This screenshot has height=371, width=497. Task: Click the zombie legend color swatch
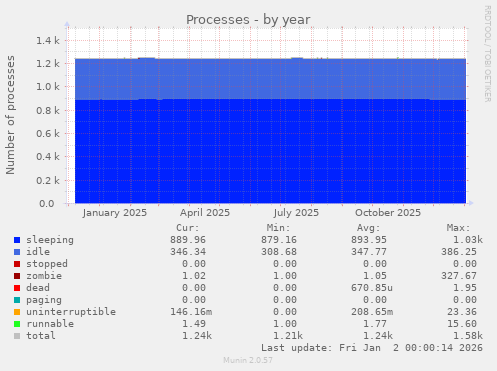point(17,276)
